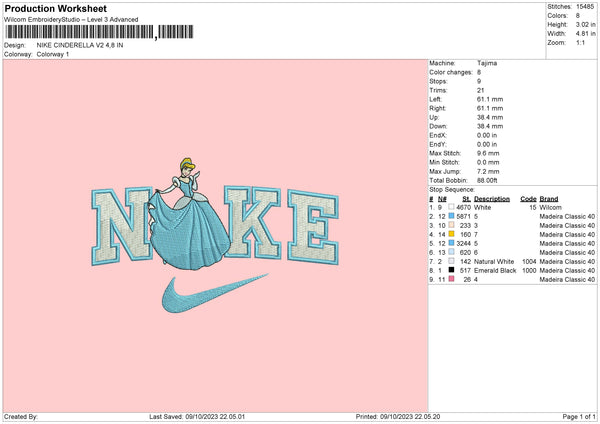600x424 pixels.
Task: Click the "Printed" timestamp in footer
Action: 398,417
